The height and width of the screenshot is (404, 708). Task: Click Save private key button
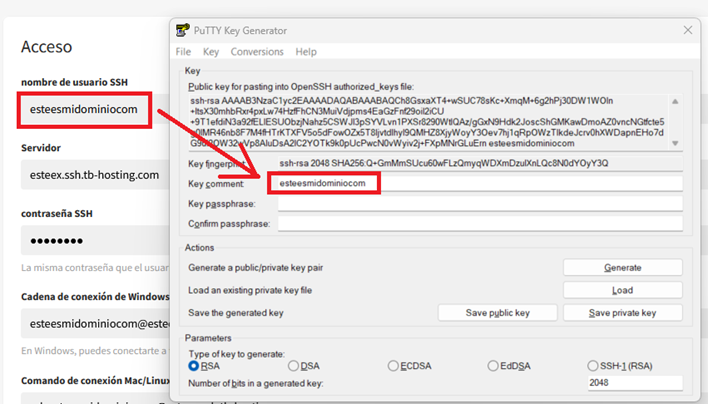(x=622, y=313)
